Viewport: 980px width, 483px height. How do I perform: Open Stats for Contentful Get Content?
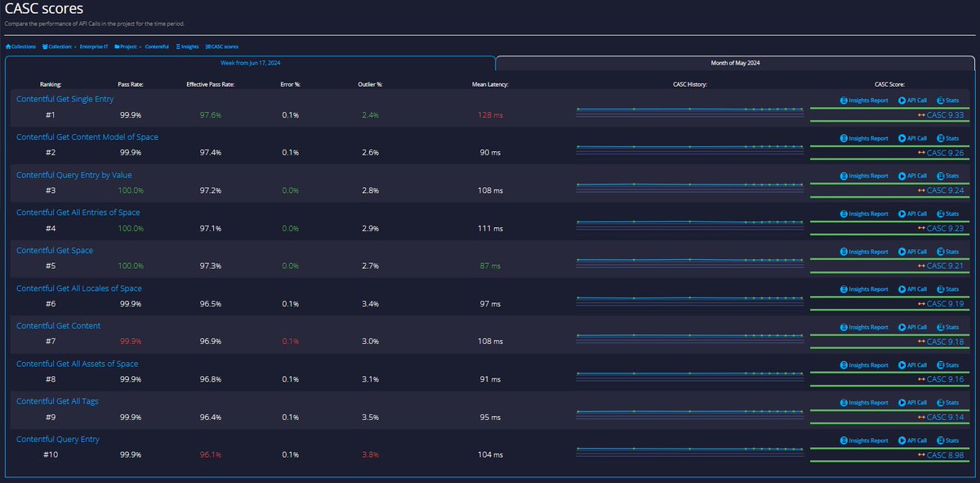(x=947, y=327)
